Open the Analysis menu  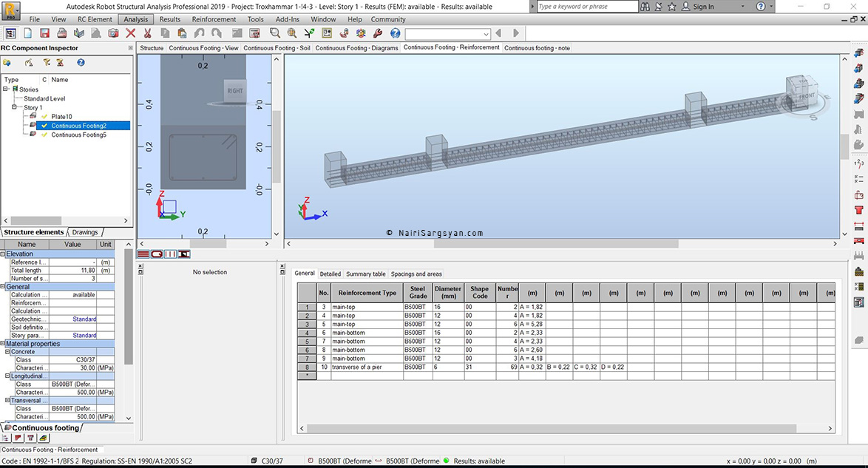(x=135, y=19)
